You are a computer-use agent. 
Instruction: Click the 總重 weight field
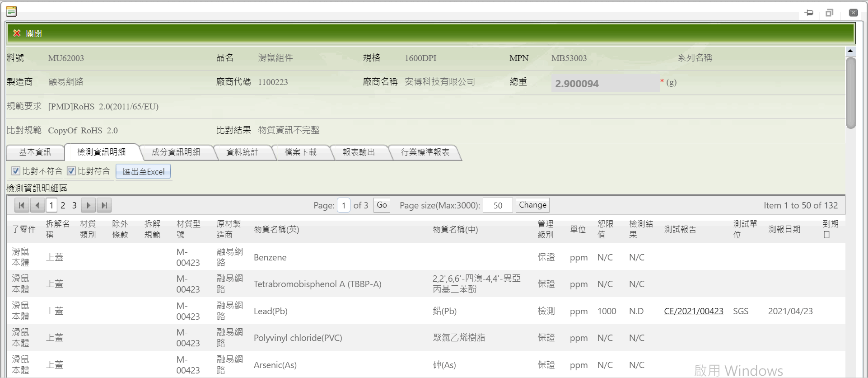pyautogui.click(x=605, y=83)
